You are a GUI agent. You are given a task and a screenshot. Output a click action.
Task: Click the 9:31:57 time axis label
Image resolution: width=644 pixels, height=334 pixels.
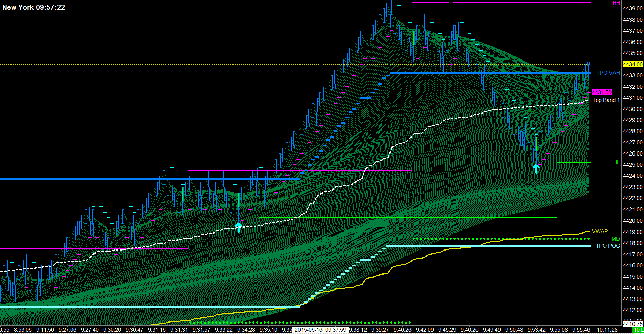point(201,330)
